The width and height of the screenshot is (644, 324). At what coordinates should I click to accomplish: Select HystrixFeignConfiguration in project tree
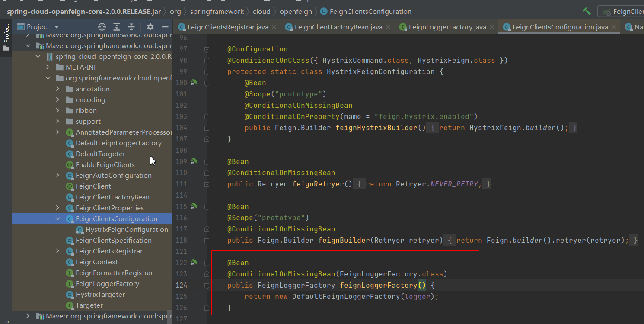pos(127,230)
